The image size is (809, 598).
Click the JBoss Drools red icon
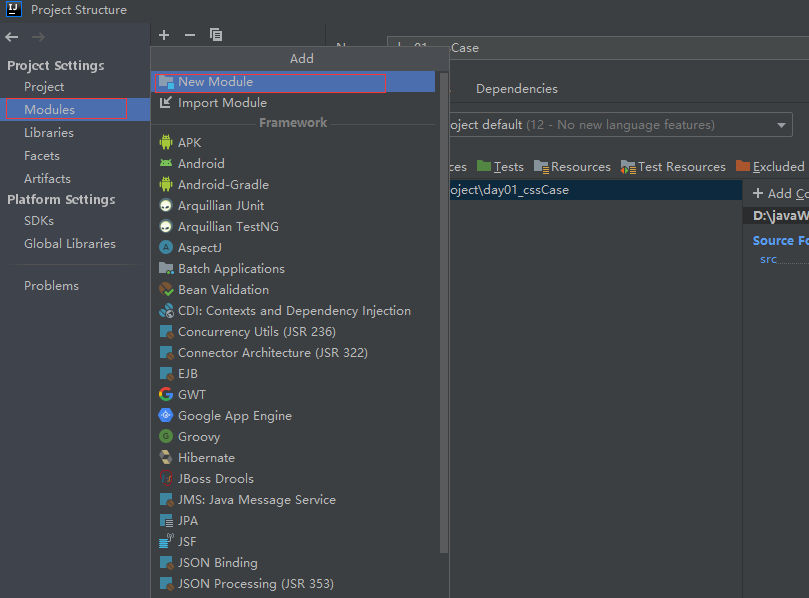pos(166,478)
